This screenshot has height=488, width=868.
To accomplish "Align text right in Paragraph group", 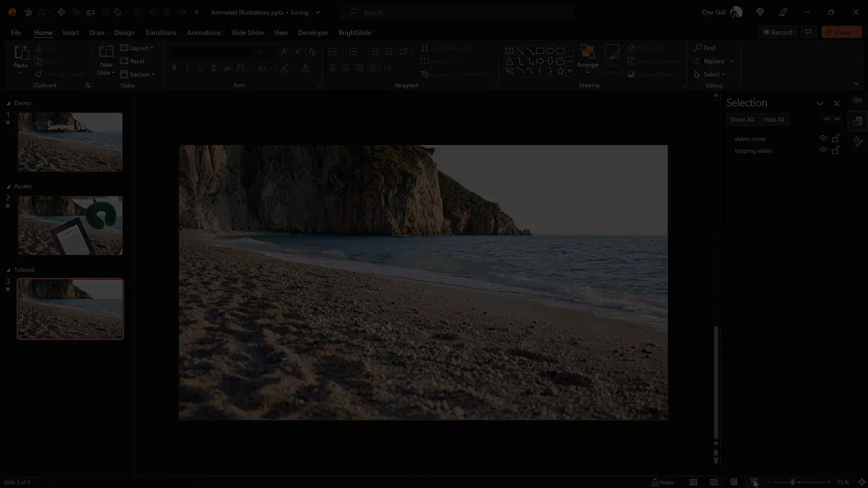I will click(x=359, y=68).
